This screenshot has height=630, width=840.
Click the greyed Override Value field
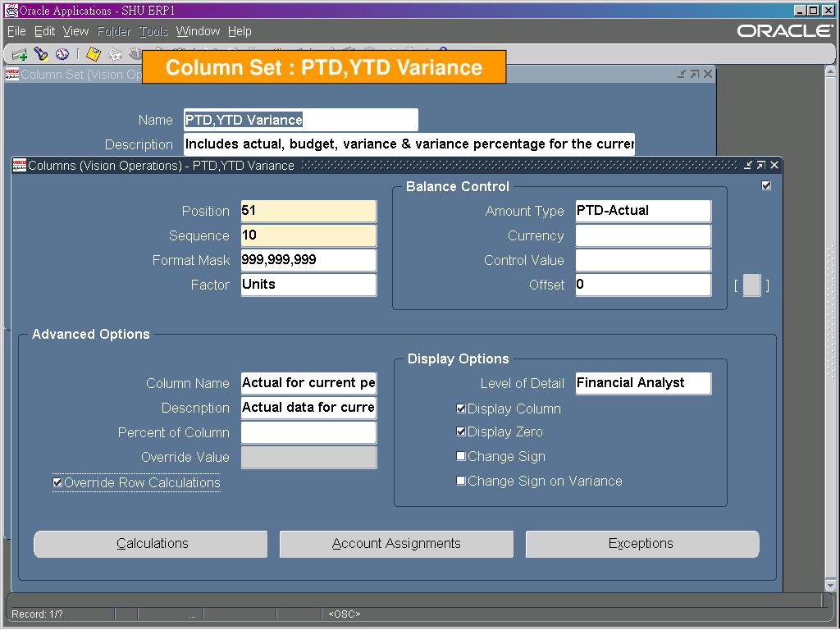[308, 457]
